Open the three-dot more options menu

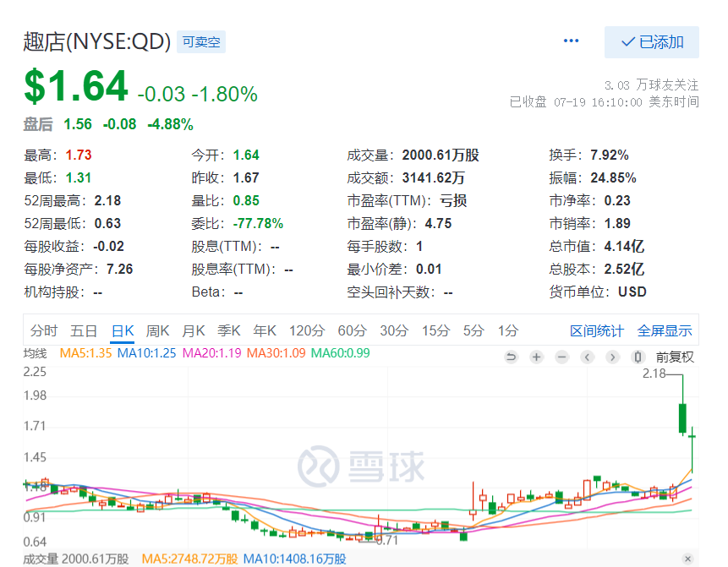click(x=572, y=41)
